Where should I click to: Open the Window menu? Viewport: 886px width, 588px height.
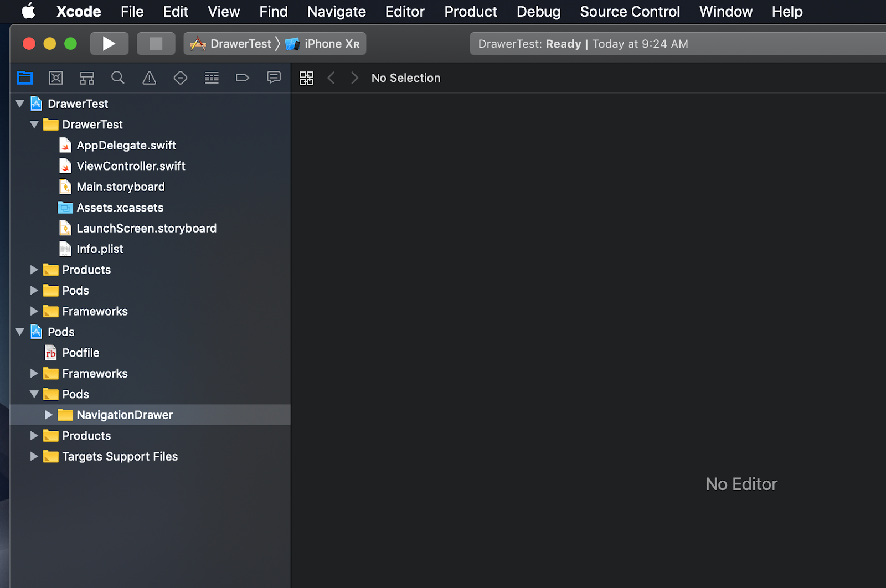(x=726, y=11)
